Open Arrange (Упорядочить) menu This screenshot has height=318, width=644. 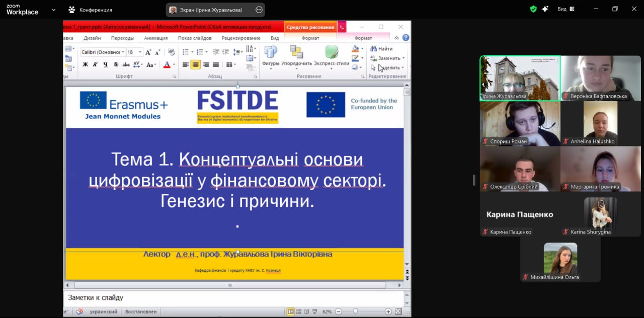pos(296,56)
